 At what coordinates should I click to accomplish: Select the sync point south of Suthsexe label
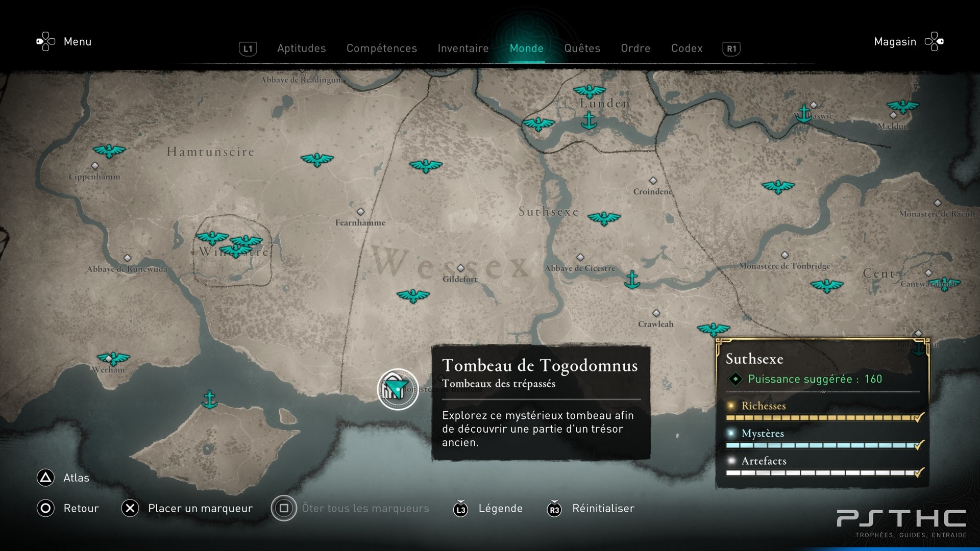tap(604, 219)
